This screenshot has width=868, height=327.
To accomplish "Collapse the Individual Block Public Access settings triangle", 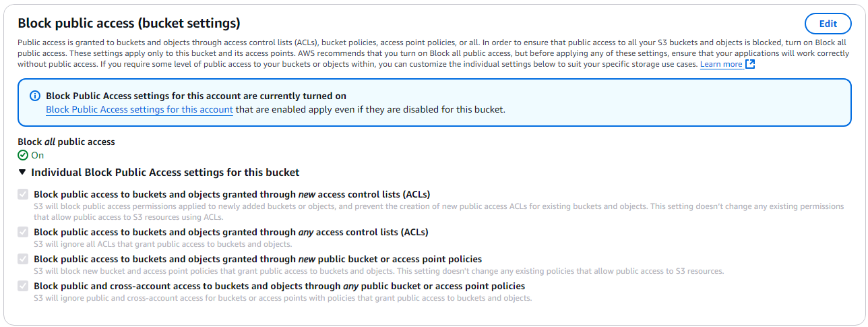I will (23, 173).
